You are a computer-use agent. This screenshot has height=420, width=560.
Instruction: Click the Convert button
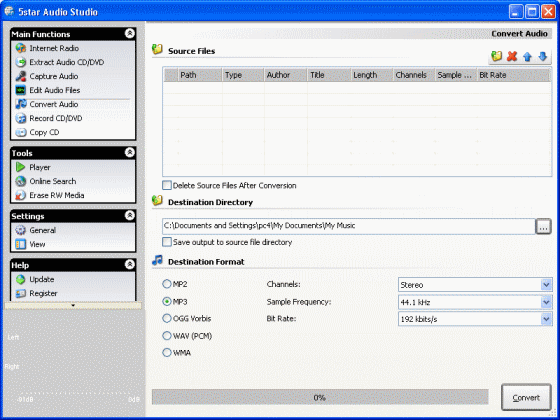tap(526, 398)
